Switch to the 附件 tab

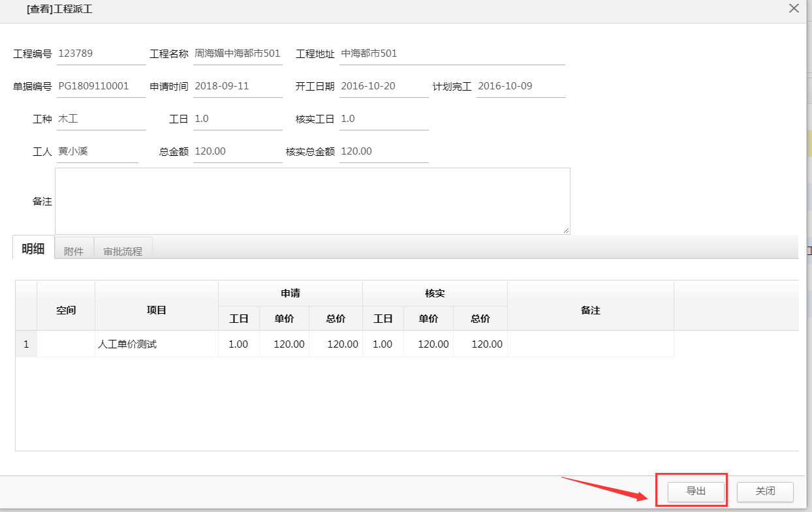(x=74, y=251)
